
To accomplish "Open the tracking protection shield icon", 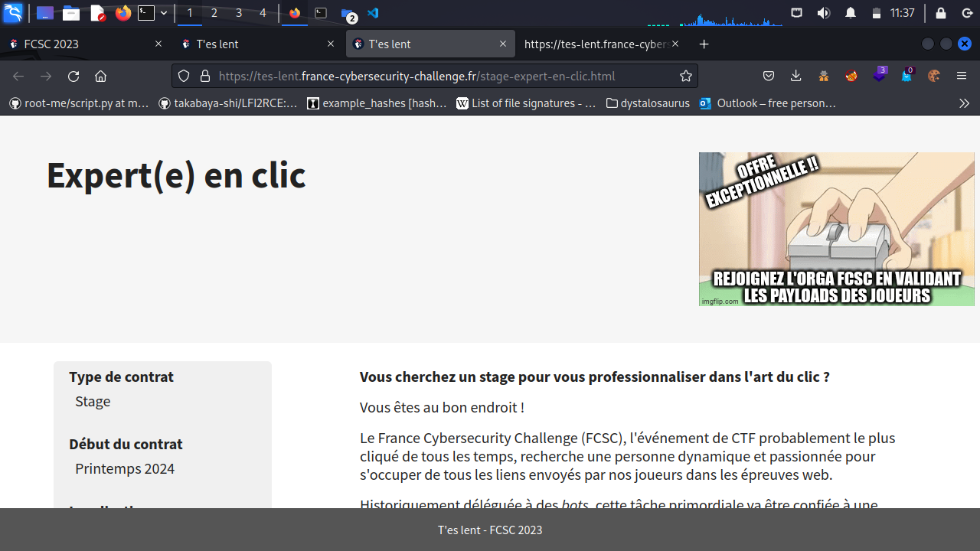I will [x=184, y=76].
